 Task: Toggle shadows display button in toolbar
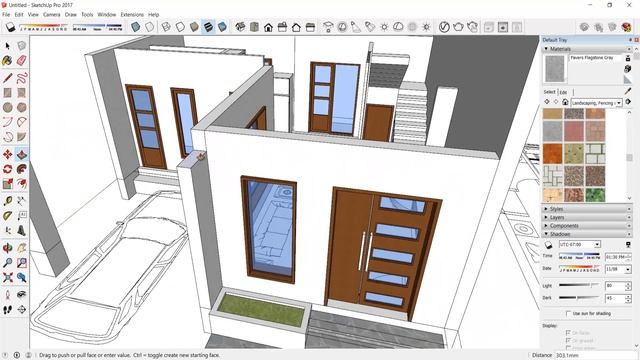tap(11, 27)
